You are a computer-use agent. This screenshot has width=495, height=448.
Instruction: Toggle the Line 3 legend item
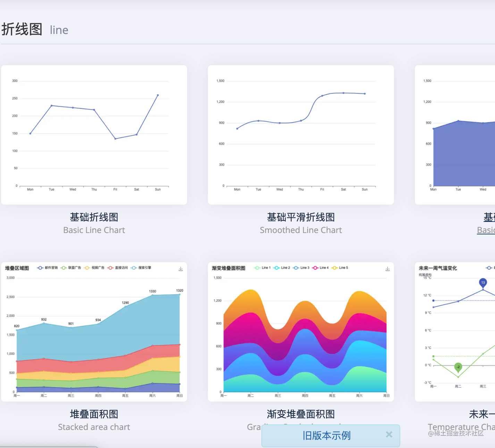[x=301, y=268]
